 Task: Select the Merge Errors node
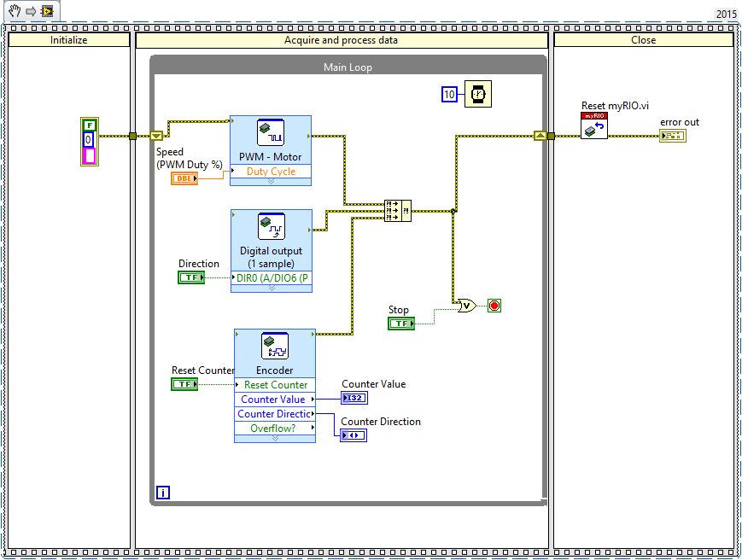[x=398, y=211]
